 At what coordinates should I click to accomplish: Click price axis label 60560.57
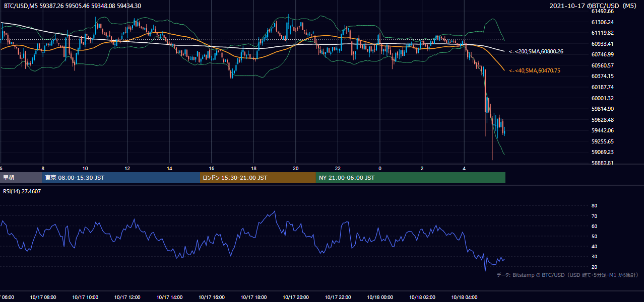(602, 65)
